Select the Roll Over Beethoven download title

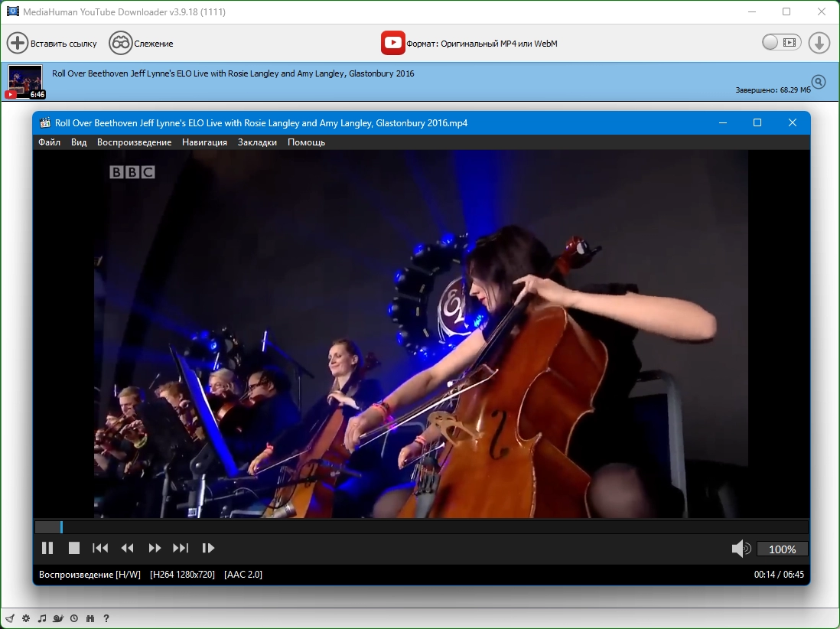233,73
